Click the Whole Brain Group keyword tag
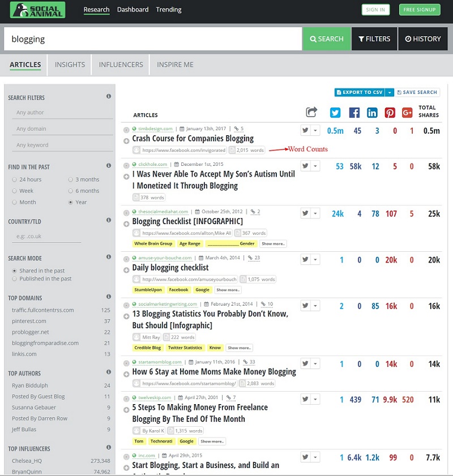 tap(153, 244)
